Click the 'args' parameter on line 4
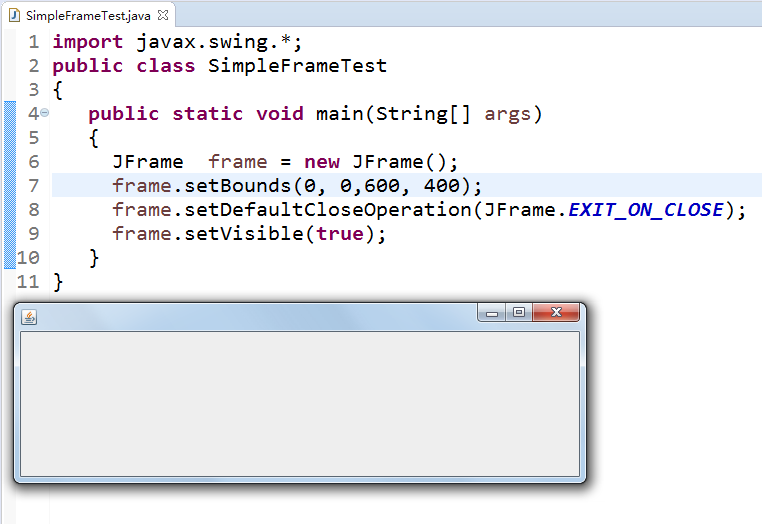 click(x=507, y=115)
